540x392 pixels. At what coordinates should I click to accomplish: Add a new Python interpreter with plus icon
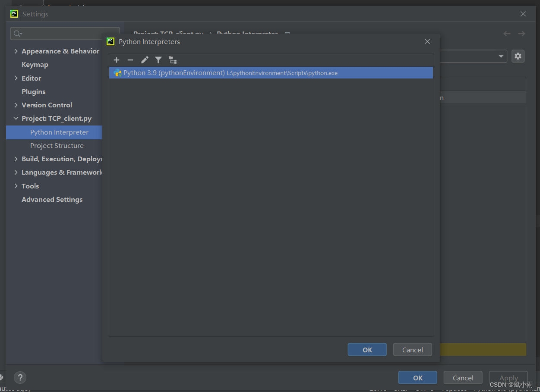[x=117, y=60]
